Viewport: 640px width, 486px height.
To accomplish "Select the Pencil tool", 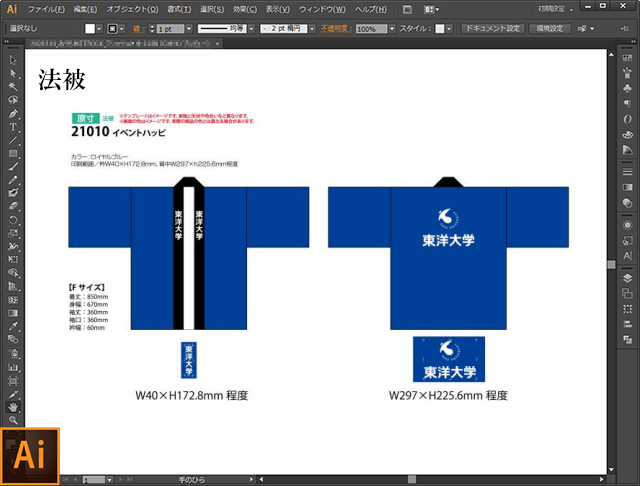I will tap(13, 180).
